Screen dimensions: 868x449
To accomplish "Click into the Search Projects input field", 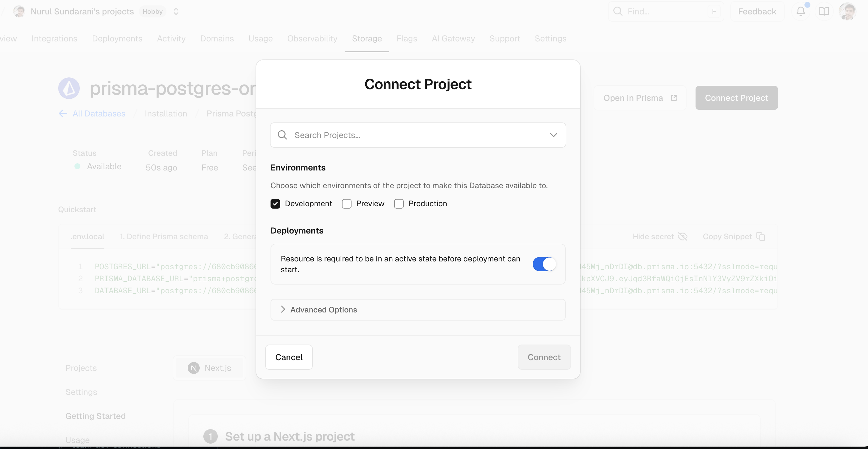I will [x=418, y=135].
